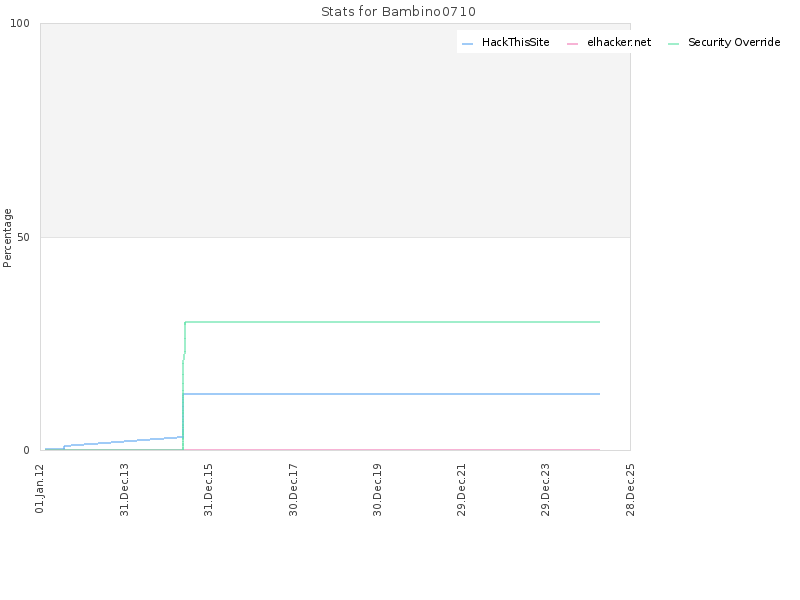Click the green Security Override legend color marker
The image size is (800, 600).
pyautogui.click(x=673, y=44)
